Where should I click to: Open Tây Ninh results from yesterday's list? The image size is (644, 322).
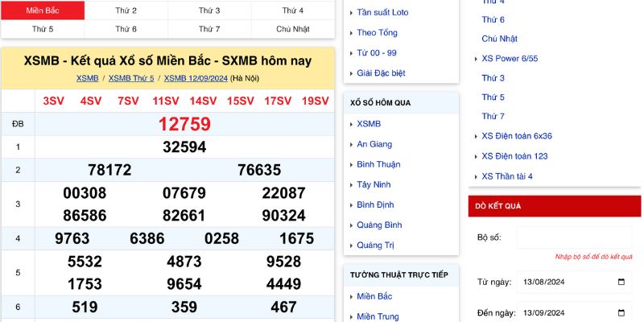[x=374, y=184]
